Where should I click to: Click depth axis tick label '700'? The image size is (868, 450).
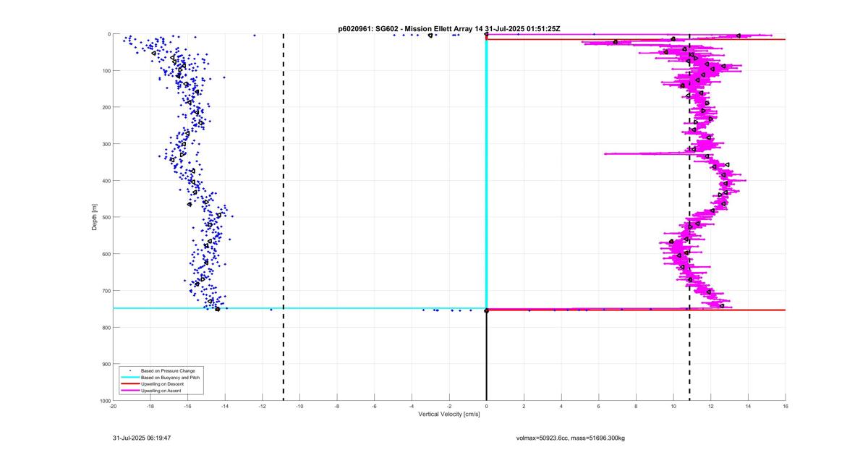106,291
